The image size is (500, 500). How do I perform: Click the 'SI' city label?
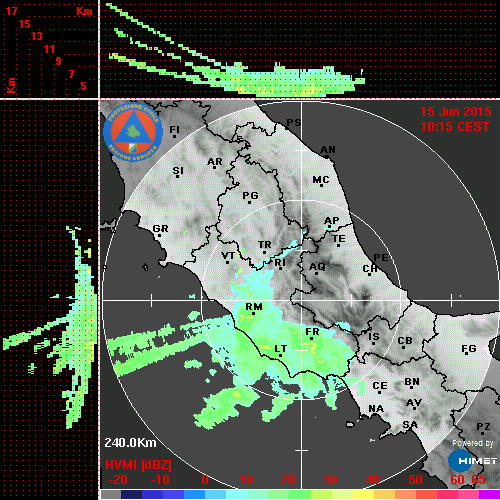[178, 171]
